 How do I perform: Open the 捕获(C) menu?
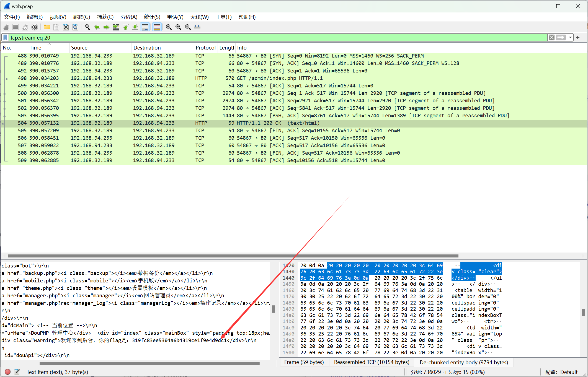click(x=105, y=17)
